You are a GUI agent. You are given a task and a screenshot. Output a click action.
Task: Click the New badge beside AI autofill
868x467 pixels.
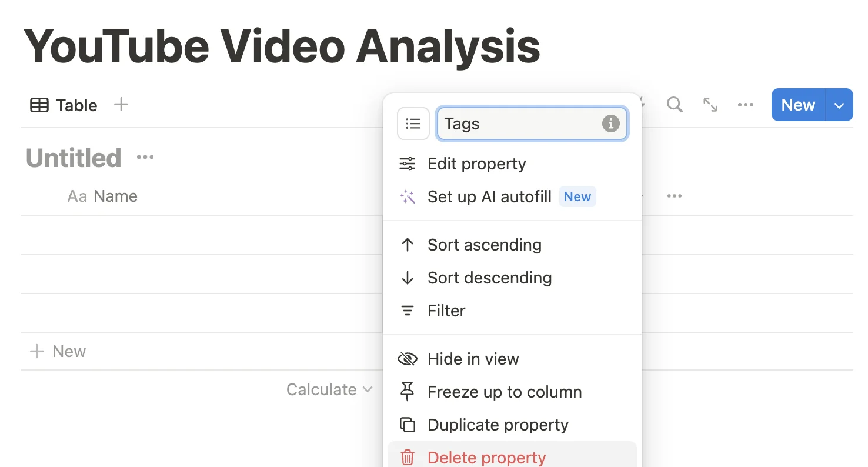577,196
